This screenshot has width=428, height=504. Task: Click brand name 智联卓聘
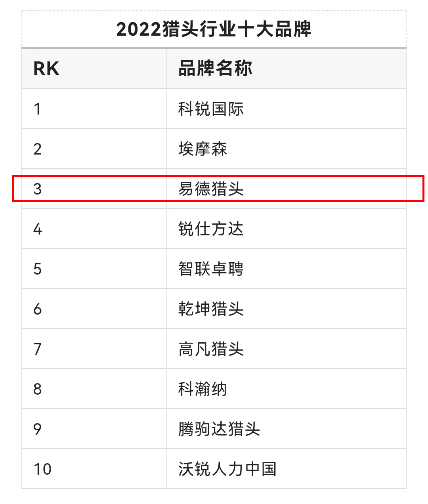(x=211, y=269)
